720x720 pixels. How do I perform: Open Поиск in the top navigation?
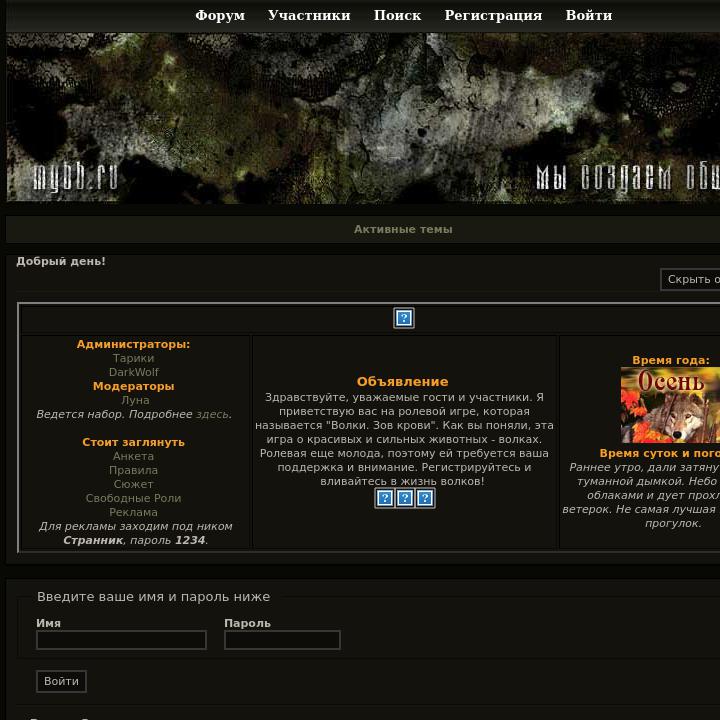click(397, 15)
